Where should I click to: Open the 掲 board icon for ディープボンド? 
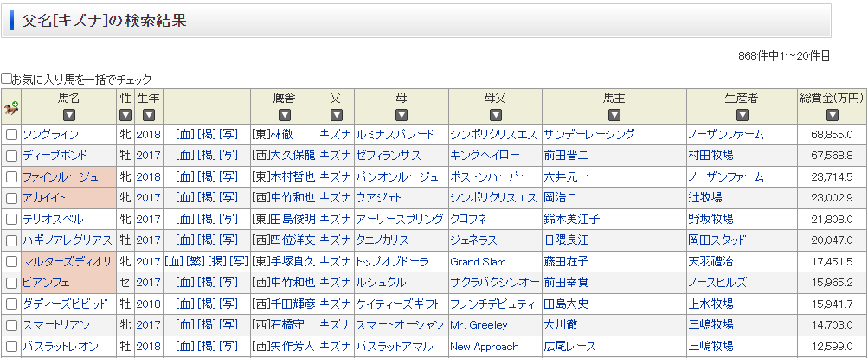pos(206,156)
